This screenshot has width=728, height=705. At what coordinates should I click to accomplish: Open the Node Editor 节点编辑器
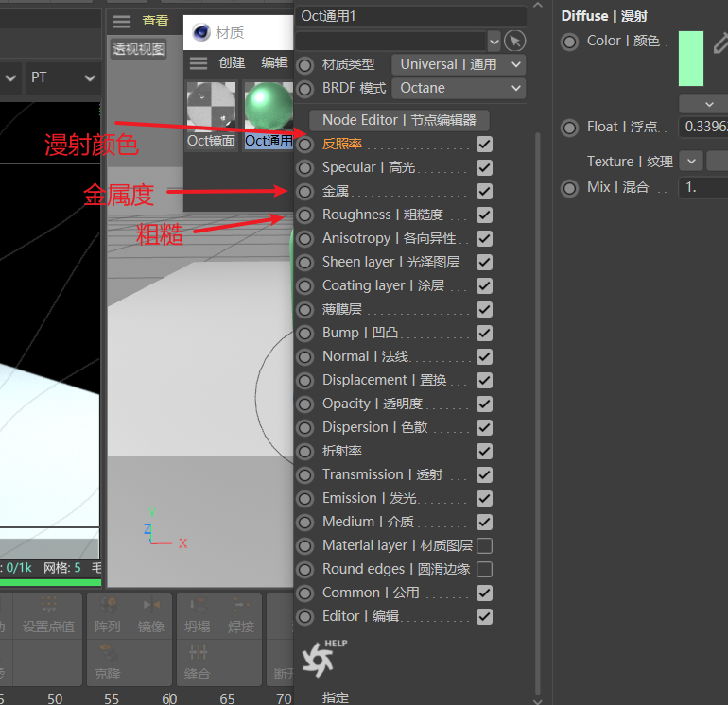[x=399, y=120]
